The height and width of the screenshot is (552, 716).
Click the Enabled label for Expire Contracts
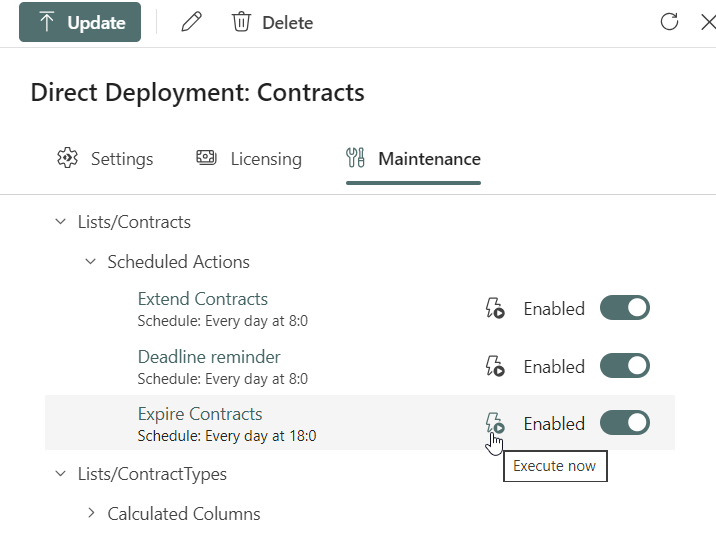[x=554, y=424]
